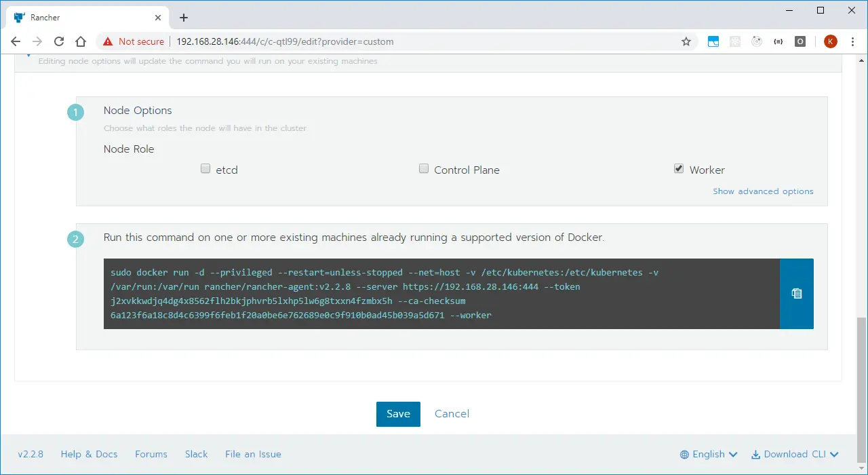Screen dimensions: 868x475
Task: Open the Slack link
Action: click(x=197, y=454)
